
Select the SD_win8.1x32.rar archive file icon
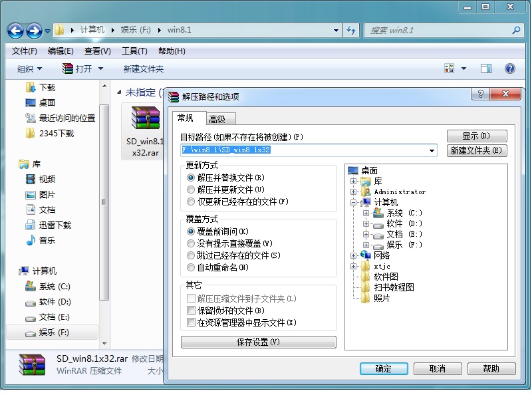[146, 118]
